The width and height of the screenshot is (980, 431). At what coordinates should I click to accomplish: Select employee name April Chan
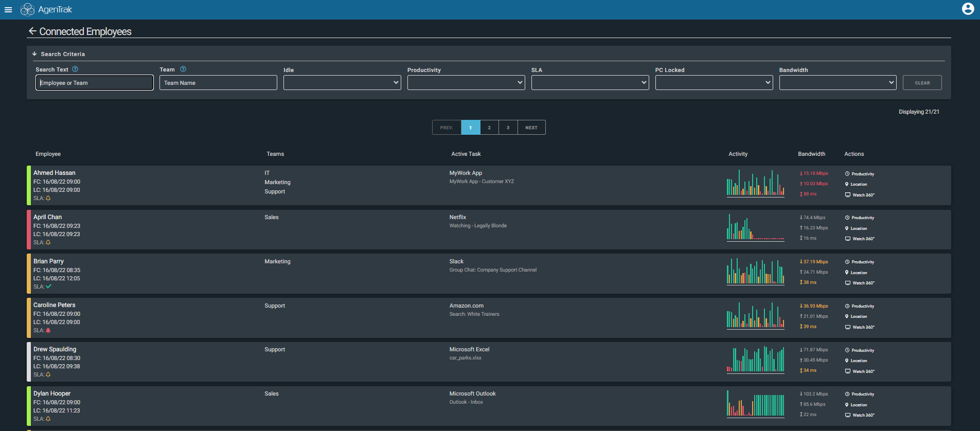click(x=48, y=217)
